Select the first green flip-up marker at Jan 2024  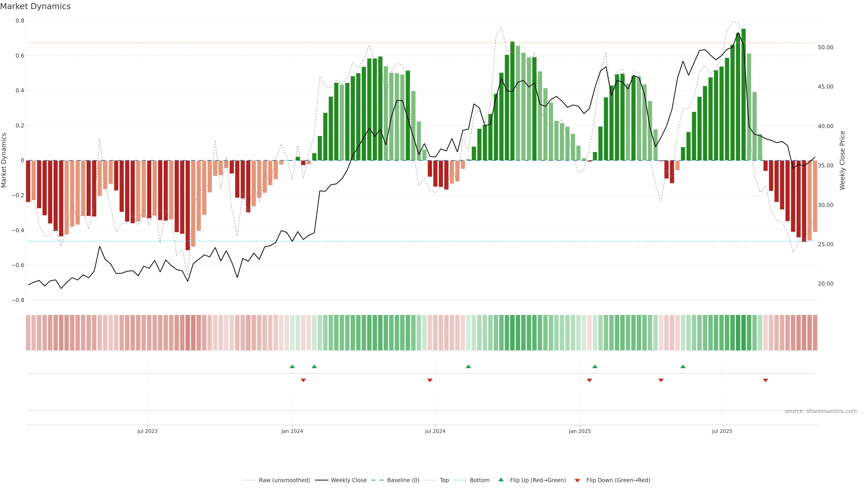click(x=292, y=366)
